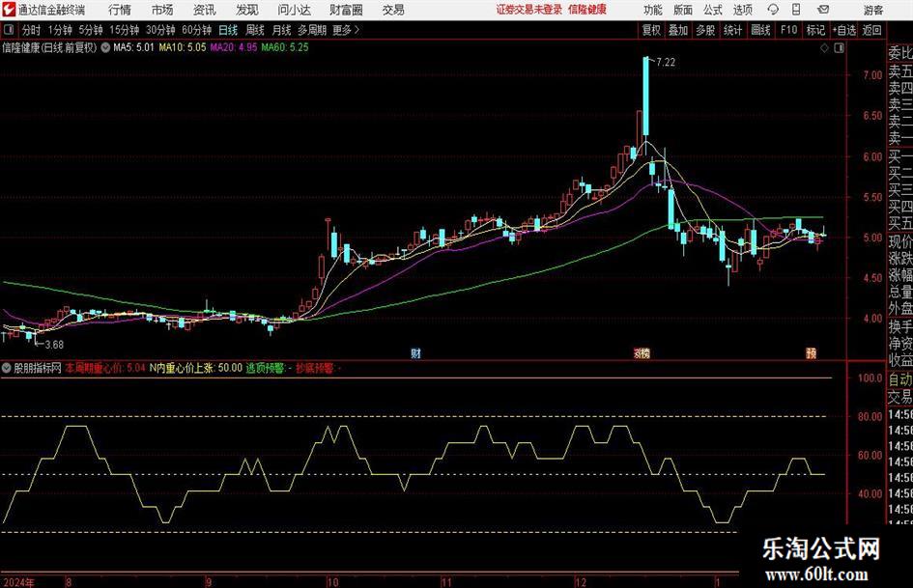Click the month 10 marker on time axis
The width and height of the screenshot is (913, 588).
click(x=332, y=582)
